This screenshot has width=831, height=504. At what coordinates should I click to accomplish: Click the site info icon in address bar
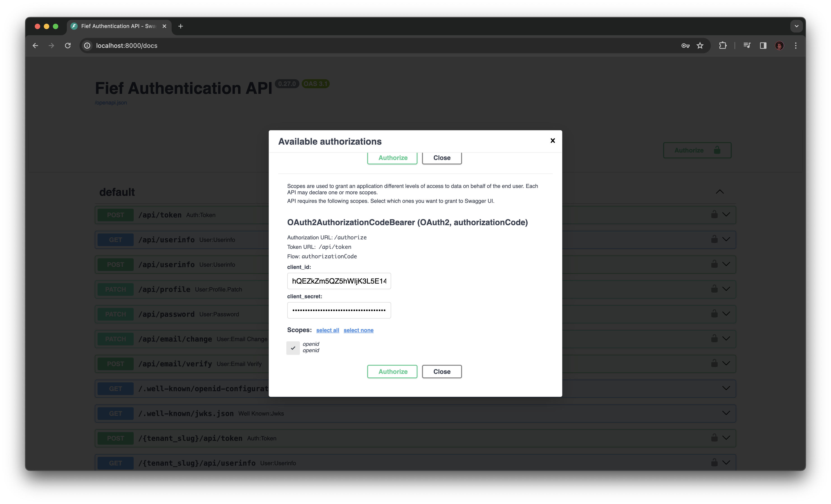coord(87,46)
